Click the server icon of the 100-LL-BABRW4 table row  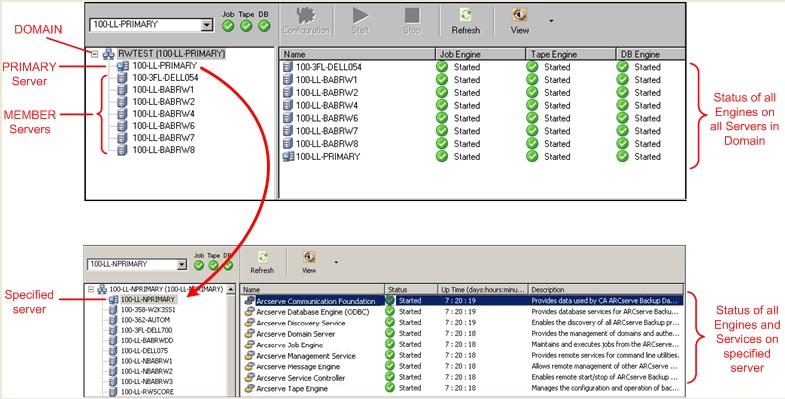click(288, 105)
